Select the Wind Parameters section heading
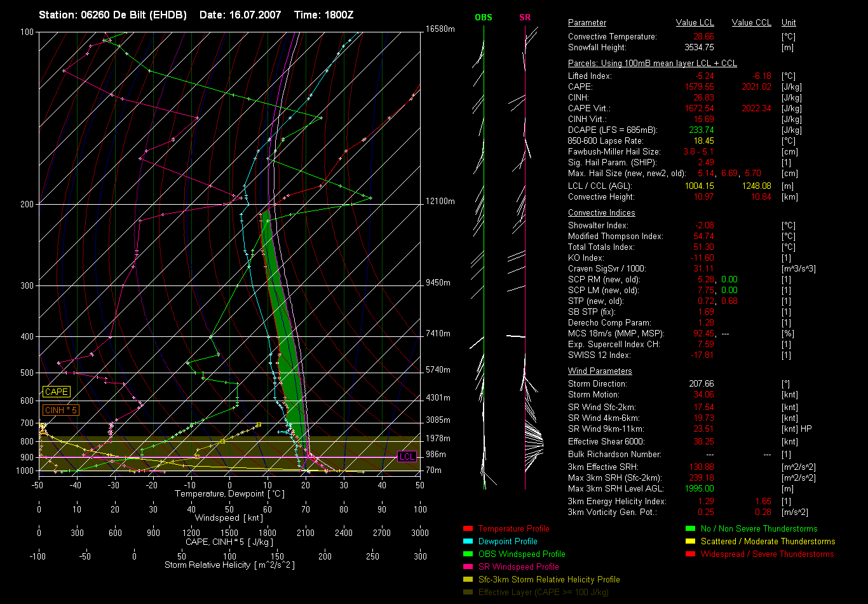Image resolution: width=868 pixels, height=604 pixels. [x=600, y=371]
